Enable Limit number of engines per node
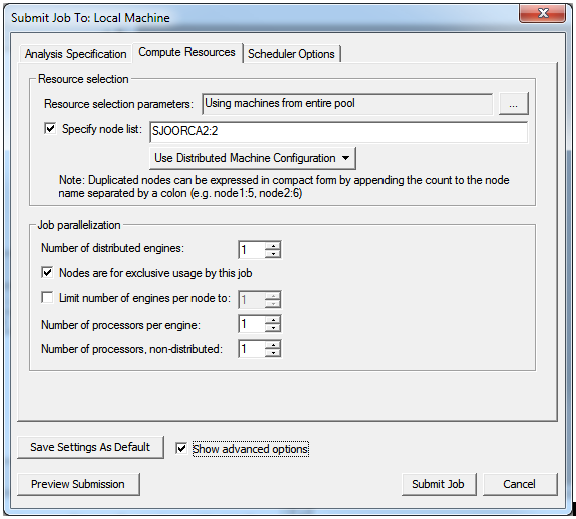Screen dimensions: 576x519 pos(47,297)
